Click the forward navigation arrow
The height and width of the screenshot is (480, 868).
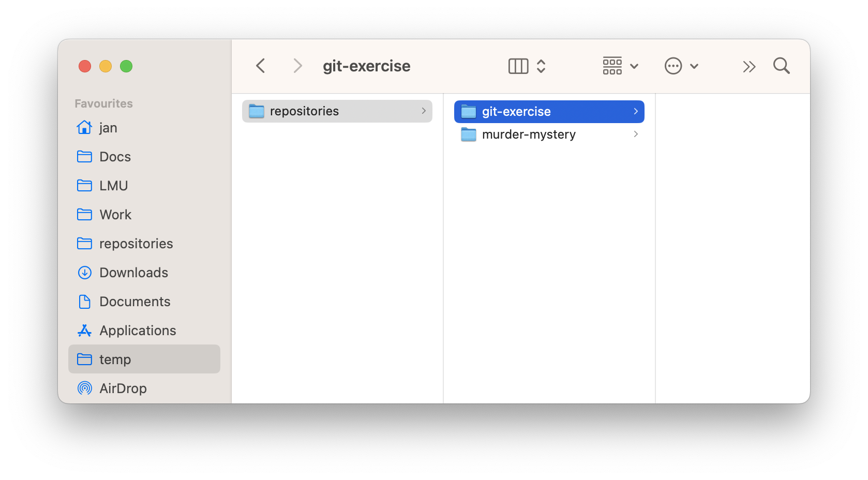coord(297,66)
